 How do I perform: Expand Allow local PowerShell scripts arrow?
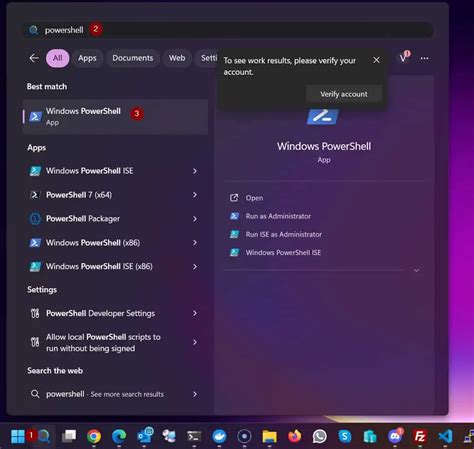click(x=195, y=342)
